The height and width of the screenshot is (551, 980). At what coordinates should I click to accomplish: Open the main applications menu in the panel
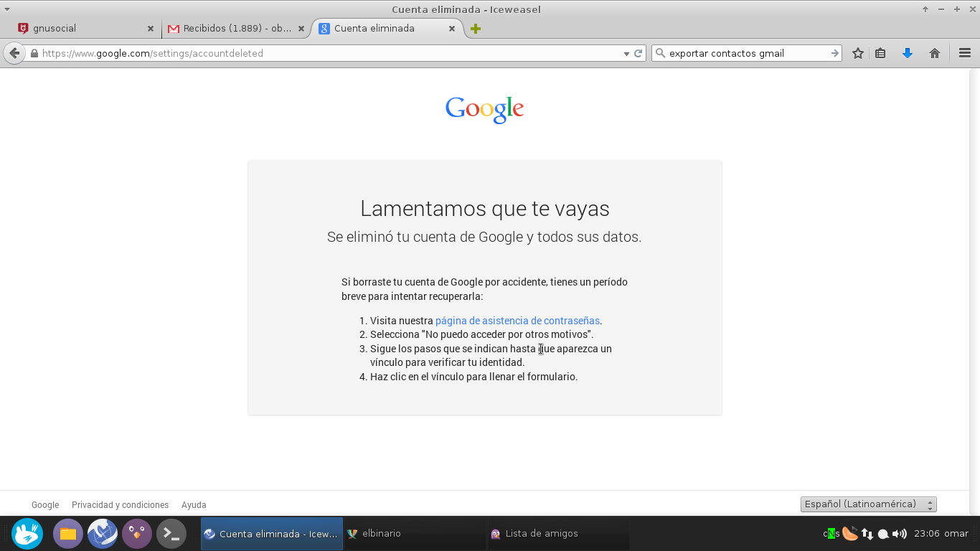(27, 534)
